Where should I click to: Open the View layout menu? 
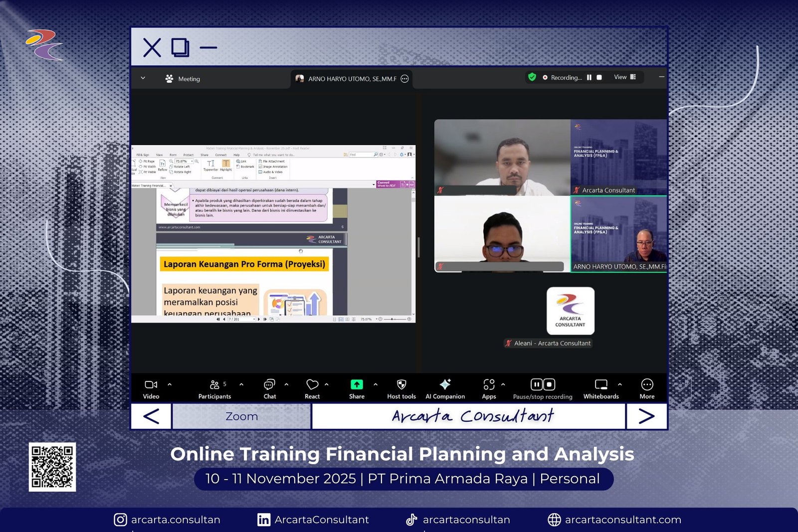(x=624, y=77)
